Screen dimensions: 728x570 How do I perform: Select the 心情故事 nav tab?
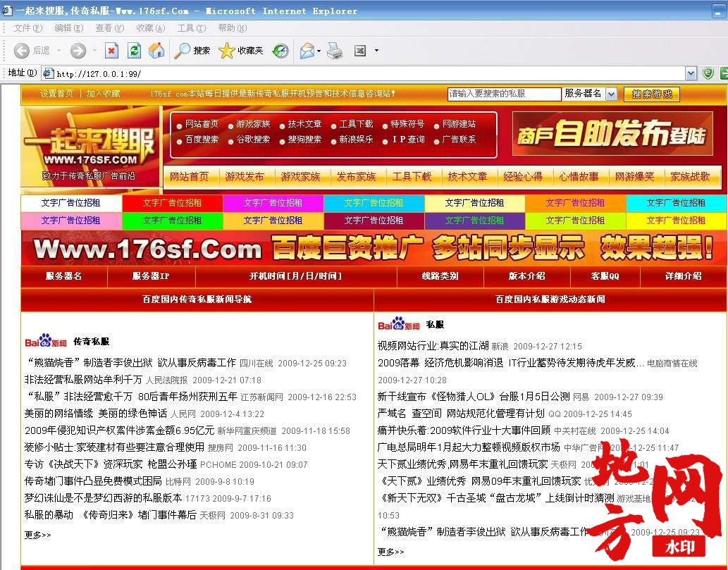(579, 177)
